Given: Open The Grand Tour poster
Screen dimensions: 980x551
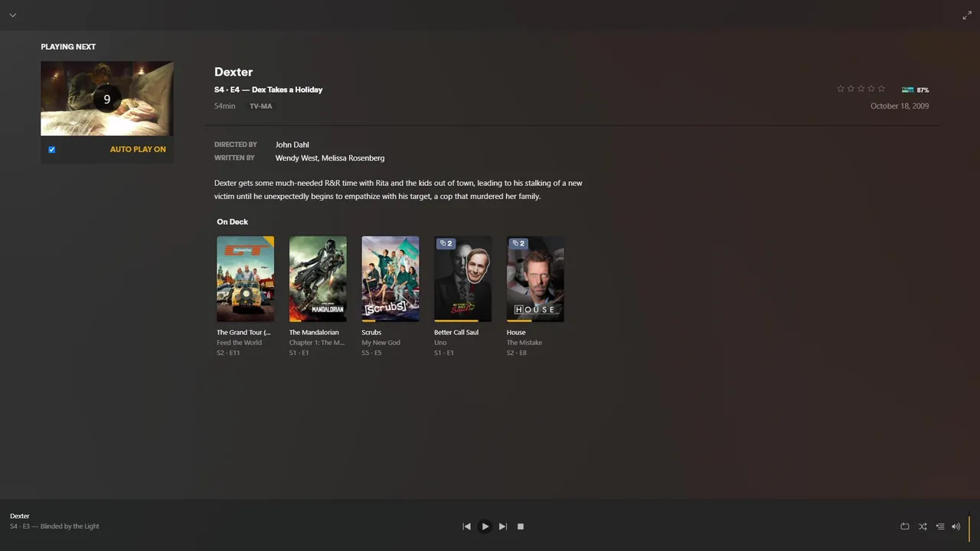Looking at the screenshot, I should click(245, 279).
